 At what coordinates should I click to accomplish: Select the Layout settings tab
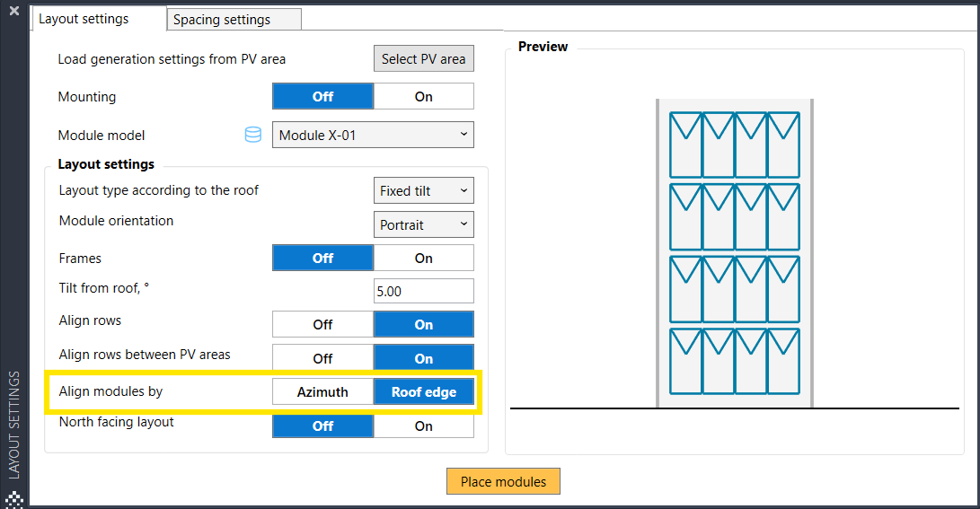click(99, 19)
